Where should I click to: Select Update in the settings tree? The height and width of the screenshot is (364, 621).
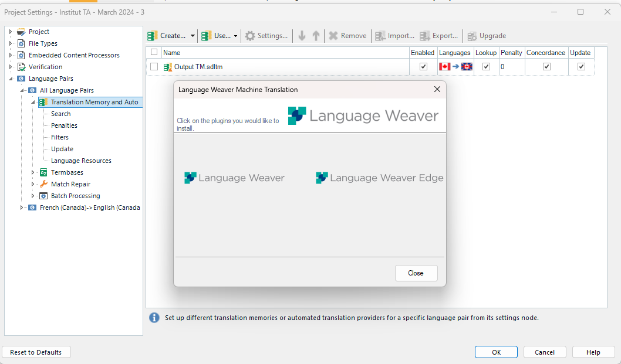[x=62, y=149]
